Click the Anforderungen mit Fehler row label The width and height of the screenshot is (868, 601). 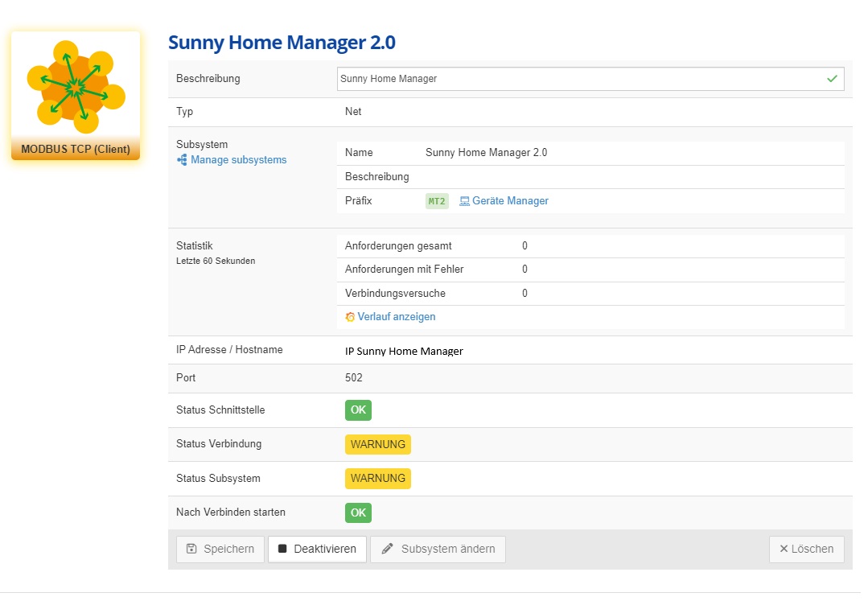[404, 269]
